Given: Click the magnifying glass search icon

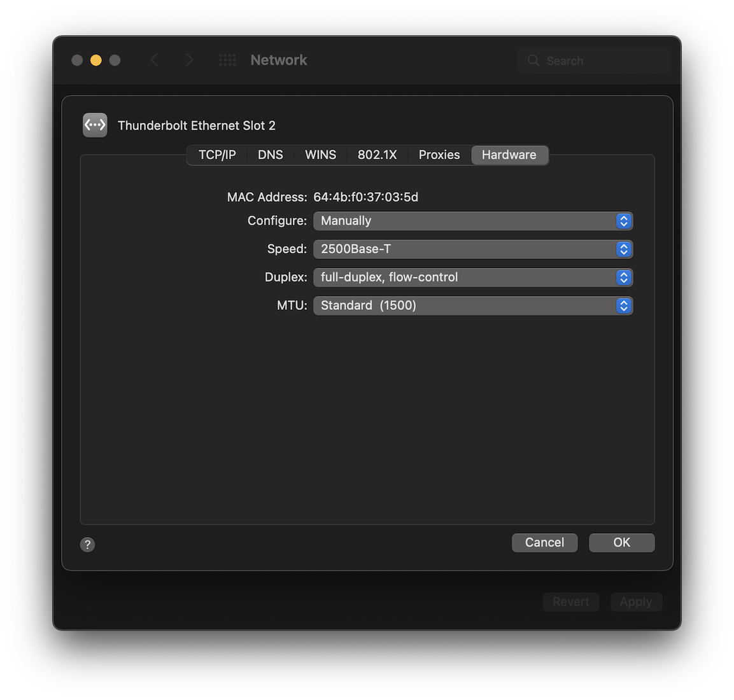Looking at the screenshot, I should click(x=533, y=60).
